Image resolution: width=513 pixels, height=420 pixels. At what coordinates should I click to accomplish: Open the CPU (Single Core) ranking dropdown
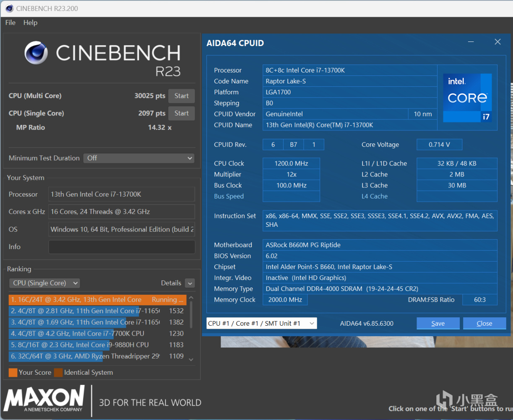[x=44, y=283]
